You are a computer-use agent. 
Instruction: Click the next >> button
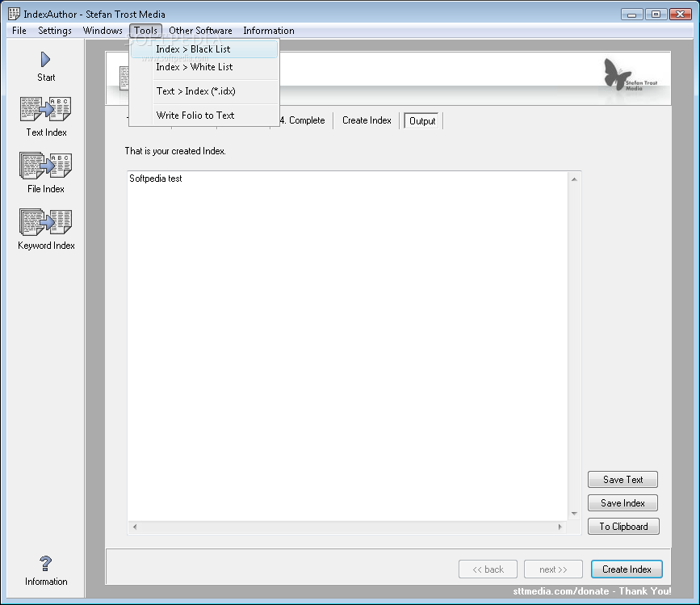(553, 569)
